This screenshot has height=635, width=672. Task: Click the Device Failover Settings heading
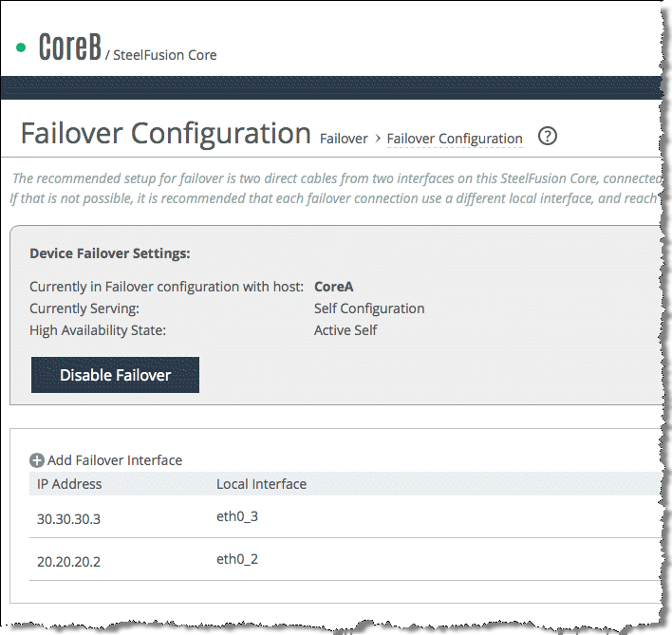[x=110, y=253]
